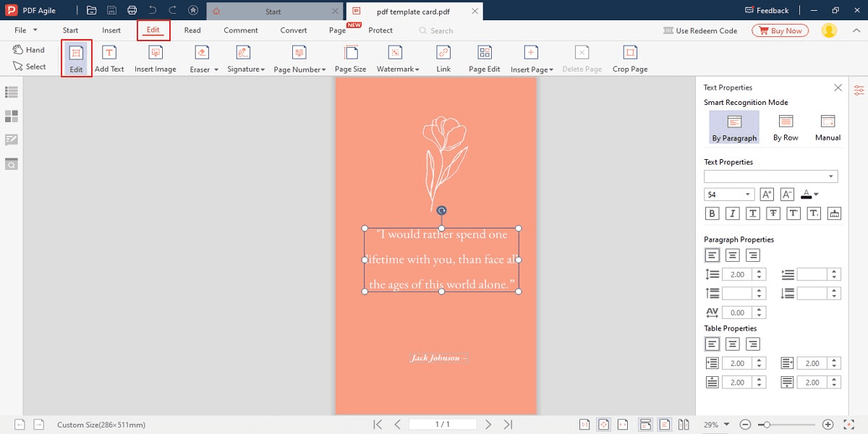
Task: Increase font size with A+ button
Action: [767, 195]
